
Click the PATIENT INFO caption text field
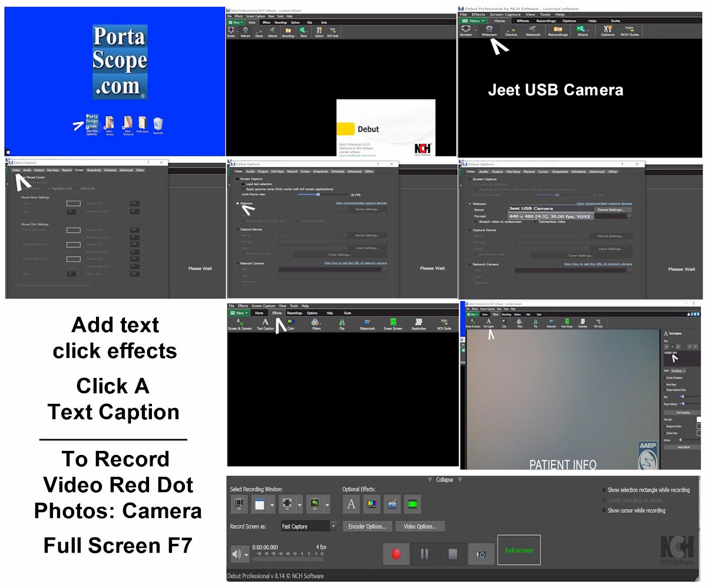[682, 358]
